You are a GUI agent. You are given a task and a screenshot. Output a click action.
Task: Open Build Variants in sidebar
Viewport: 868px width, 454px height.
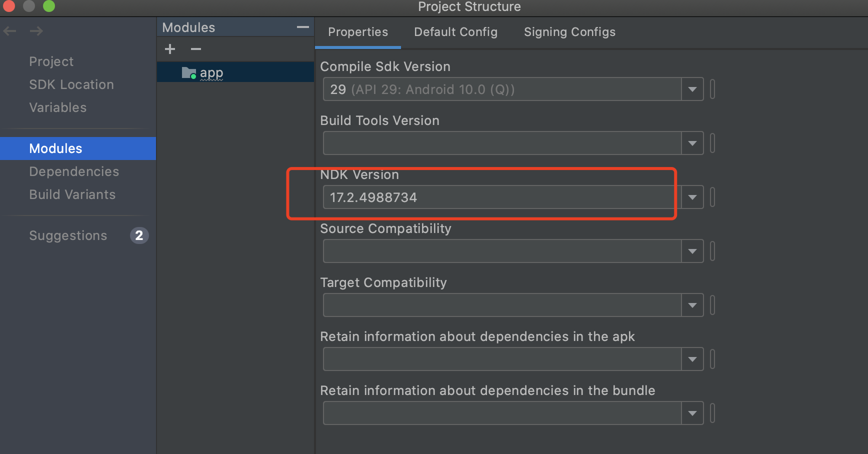[72, 194]
